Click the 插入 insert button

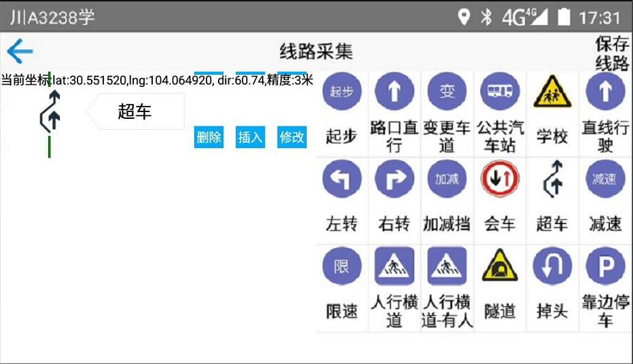pos(250,137)
